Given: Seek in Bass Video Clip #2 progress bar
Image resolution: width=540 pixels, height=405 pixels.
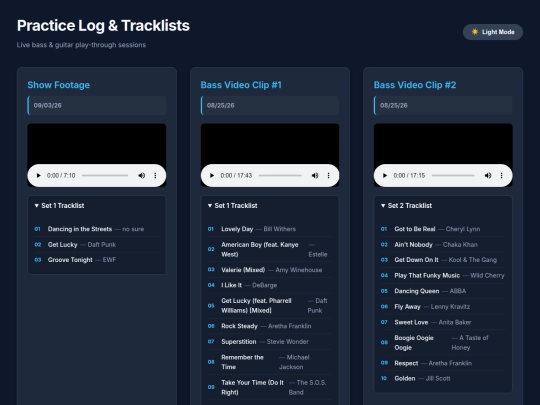Looking at the screenshot, I should coord(453,176).
